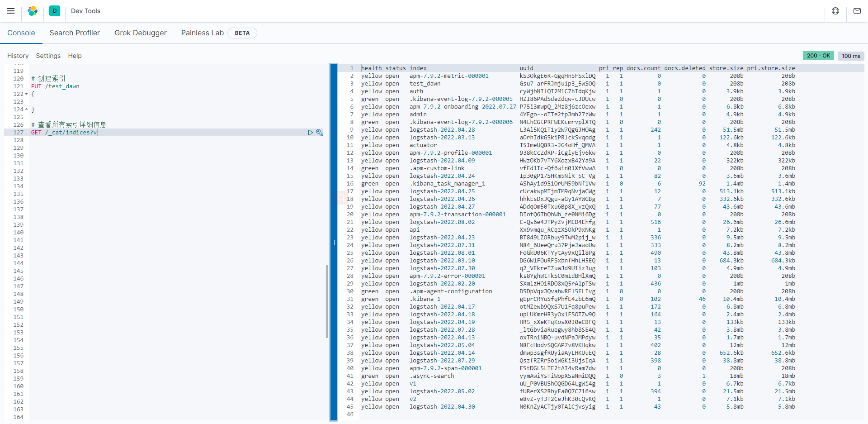Viewport: 868px width, 424px height.
Task: Click editor line number 127
Action: pyautogui.click(x=18, y=133)
